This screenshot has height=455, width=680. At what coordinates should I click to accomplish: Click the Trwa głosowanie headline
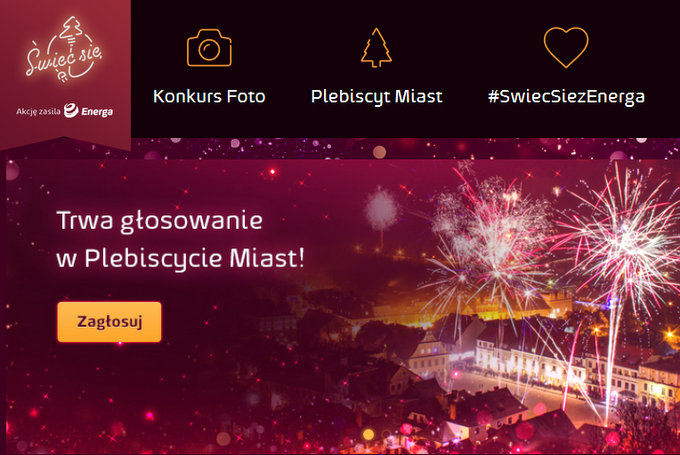(160, 220)
